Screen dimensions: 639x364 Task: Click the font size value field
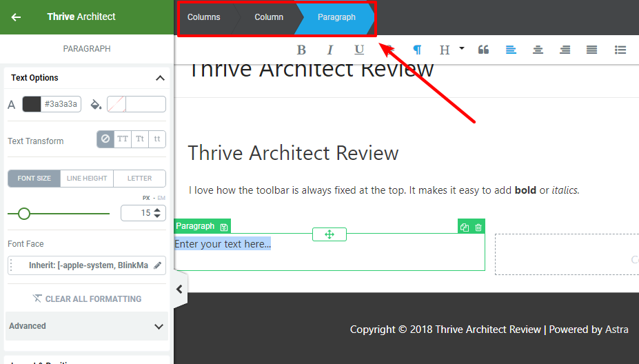(x=143, y=213)
